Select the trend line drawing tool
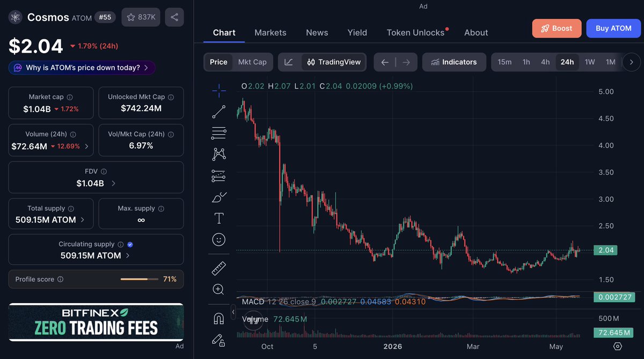 point(219,112)
